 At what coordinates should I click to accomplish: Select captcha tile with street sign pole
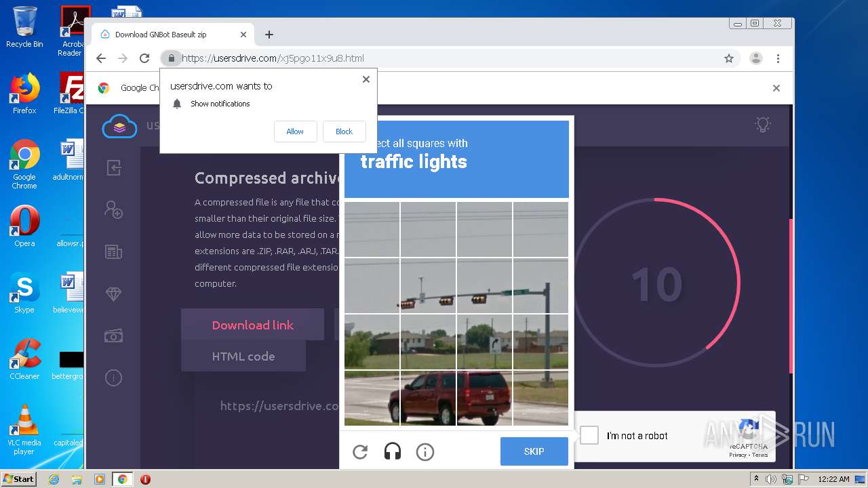[x=540, y=285]
